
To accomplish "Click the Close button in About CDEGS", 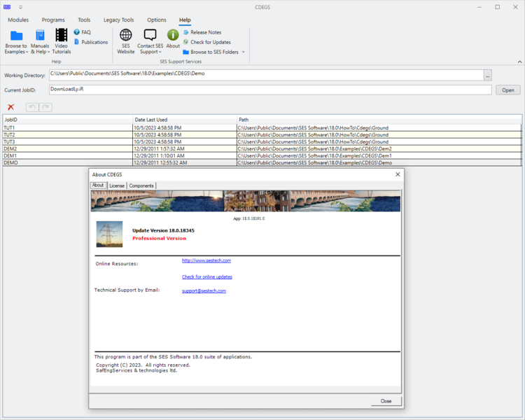I will click(x=386, y=401).
